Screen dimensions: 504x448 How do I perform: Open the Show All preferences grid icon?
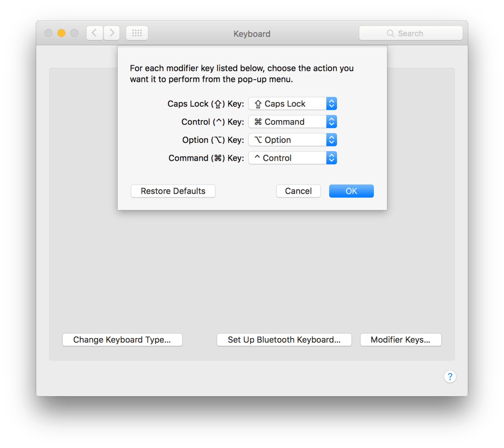click(137, 33)
